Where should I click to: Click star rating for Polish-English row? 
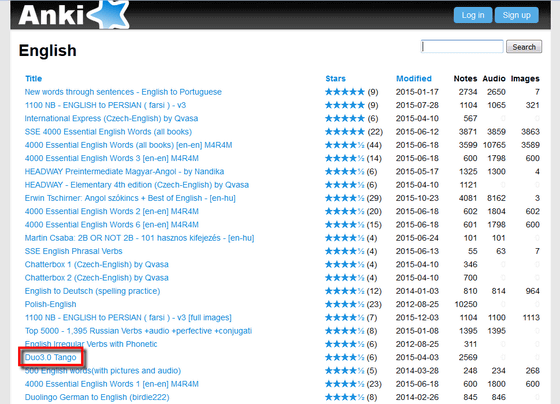pyautogui.click(x=345, y=304)
